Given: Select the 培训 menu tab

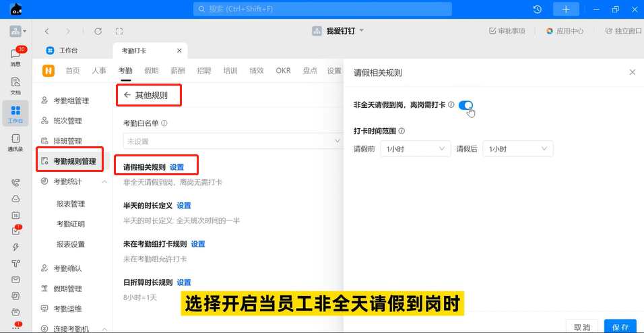Looking at the screenshot, I should 230,71.
